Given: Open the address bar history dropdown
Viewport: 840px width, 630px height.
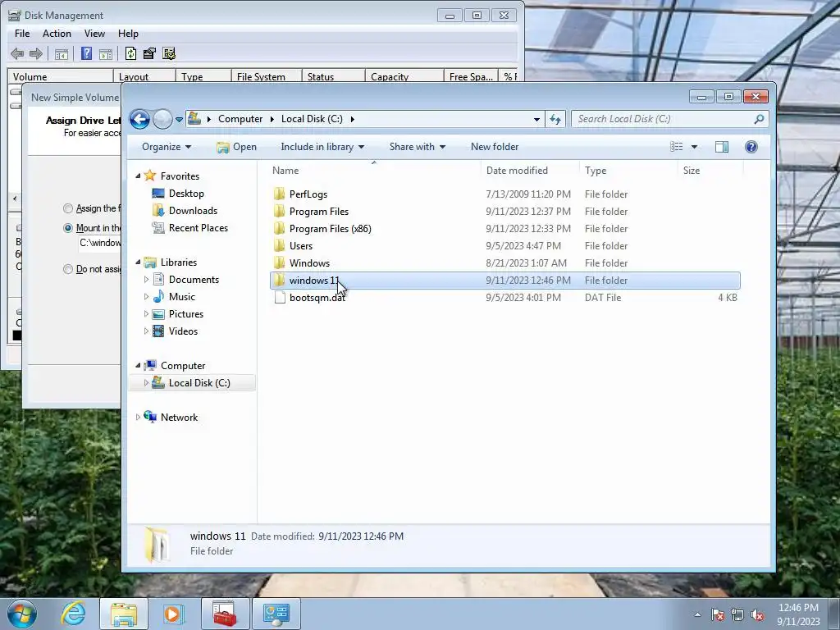Looking at the screenshot, I should pyautogui.click(x=536, y=120).
